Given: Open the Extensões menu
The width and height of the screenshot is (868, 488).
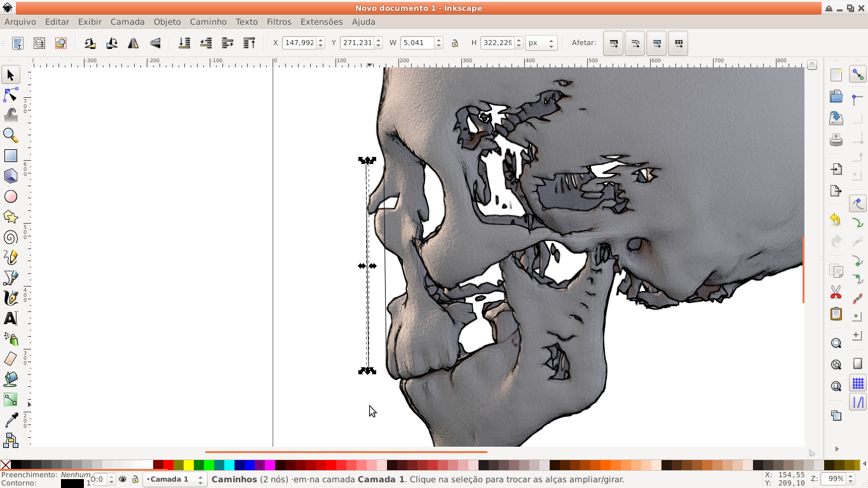Looking at the screenshot, I should (322, 22).
